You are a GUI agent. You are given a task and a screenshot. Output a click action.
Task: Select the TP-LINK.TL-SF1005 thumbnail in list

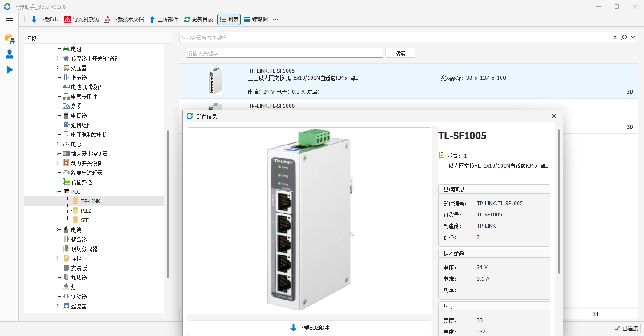click(215, 81)
